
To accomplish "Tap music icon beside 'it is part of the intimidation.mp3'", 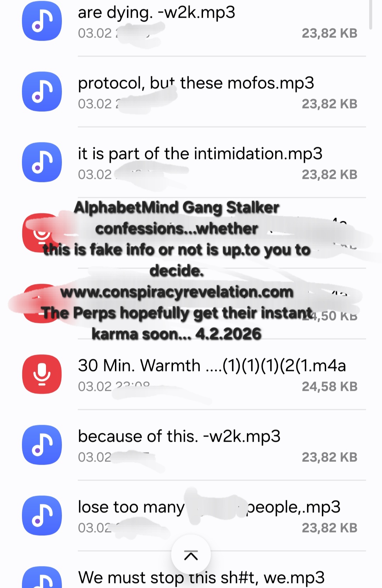I will pos(42,162).
